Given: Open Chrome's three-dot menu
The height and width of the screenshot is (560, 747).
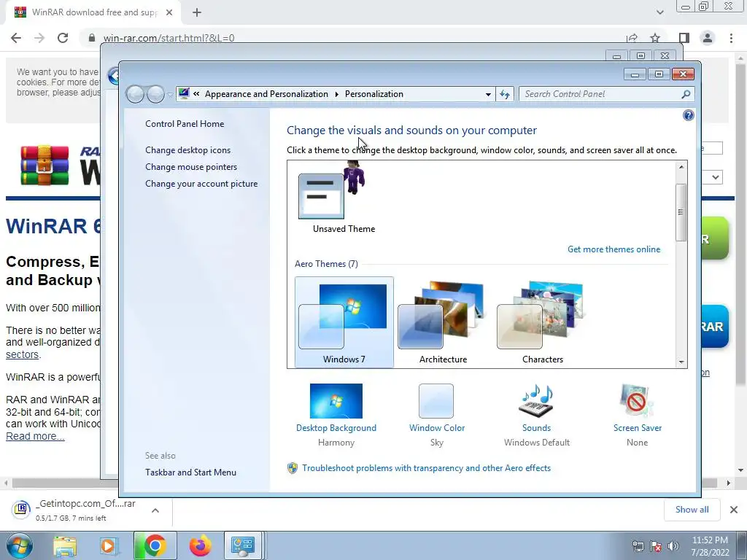Looking at the screenshot, I should point(731,38).
